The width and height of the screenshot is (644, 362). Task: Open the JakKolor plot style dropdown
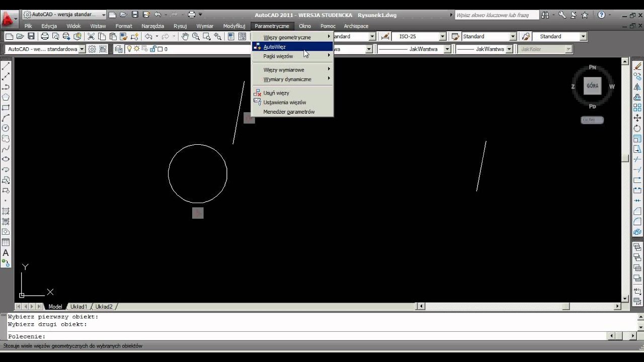point(569,49)
